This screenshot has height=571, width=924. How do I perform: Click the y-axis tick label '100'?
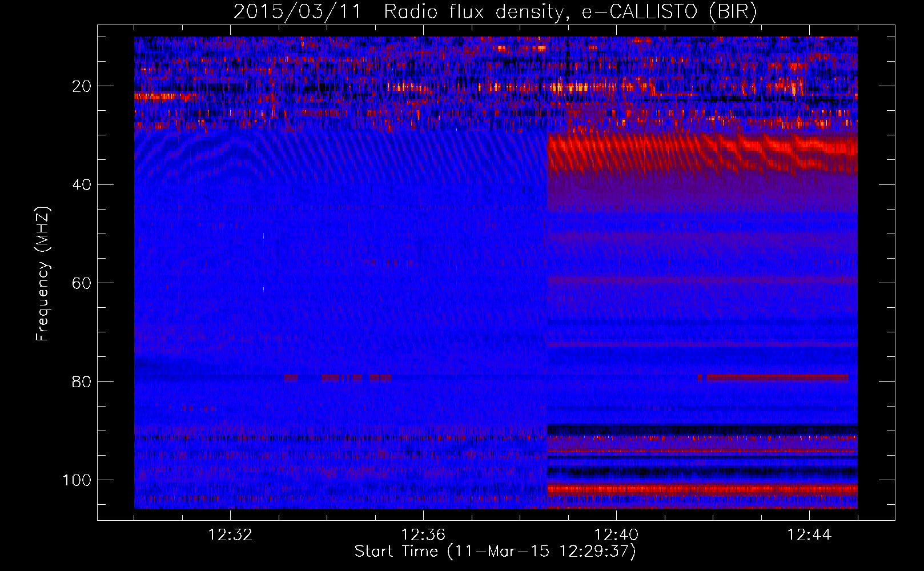coord(77,480)
